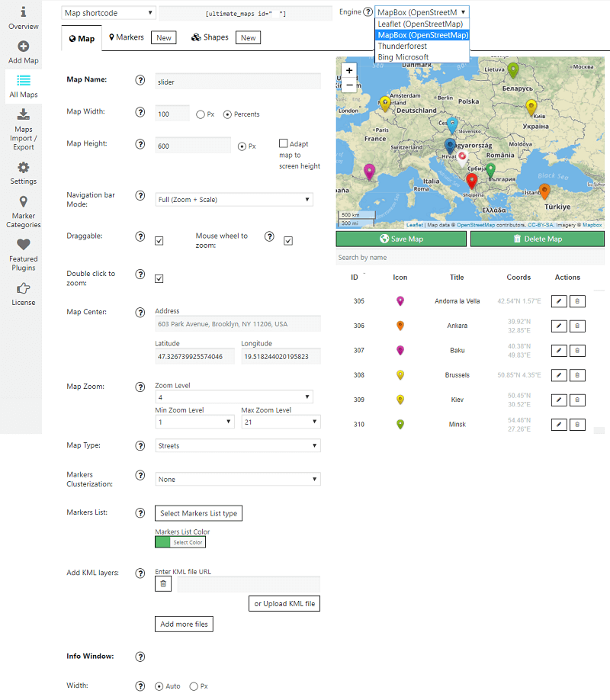The height and width of the screenshot is (700, 610).
Task: Click the Save Map button
Action: click(401, 239)
